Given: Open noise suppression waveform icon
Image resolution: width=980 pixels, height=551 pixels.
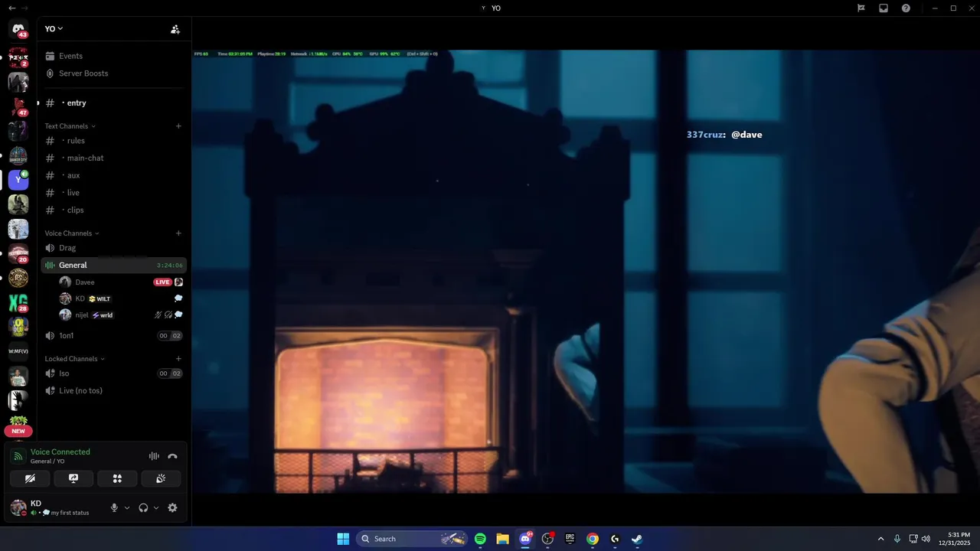Looking at the screenshot, I should click(x=154, y=456).
